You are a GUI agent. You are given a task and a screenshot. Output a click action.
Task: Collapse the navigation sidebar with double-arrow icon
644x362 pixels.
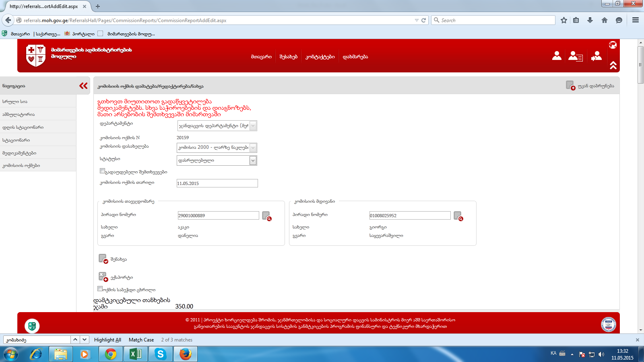(x=83, y=86)
